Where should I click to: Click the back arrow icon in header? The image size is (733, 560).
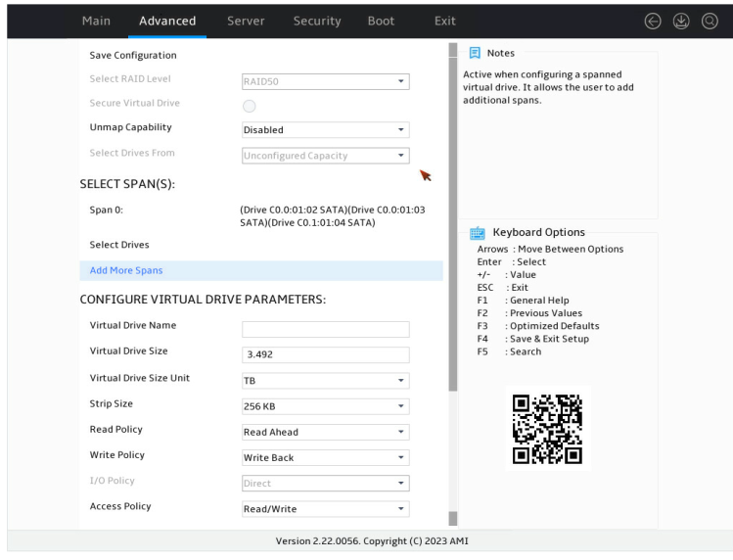(653, 22)
